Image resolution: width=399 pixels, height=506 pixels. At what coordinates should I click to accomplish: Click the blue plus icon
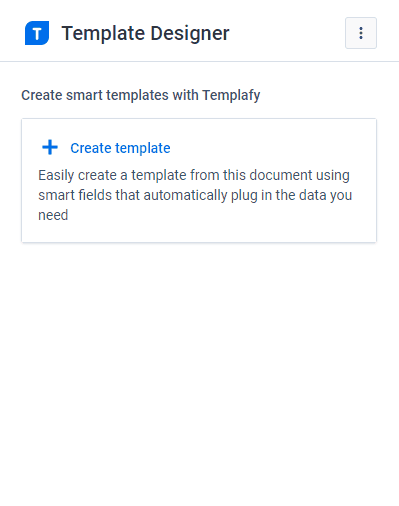click(x=50, y=147)
